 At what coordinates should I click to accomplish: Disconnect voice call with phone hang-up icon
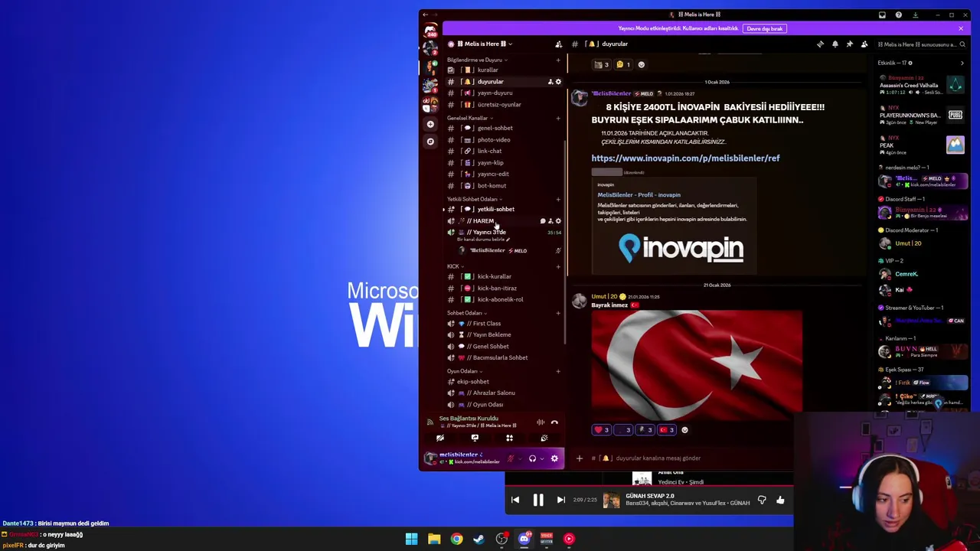(x=554, y=422)
